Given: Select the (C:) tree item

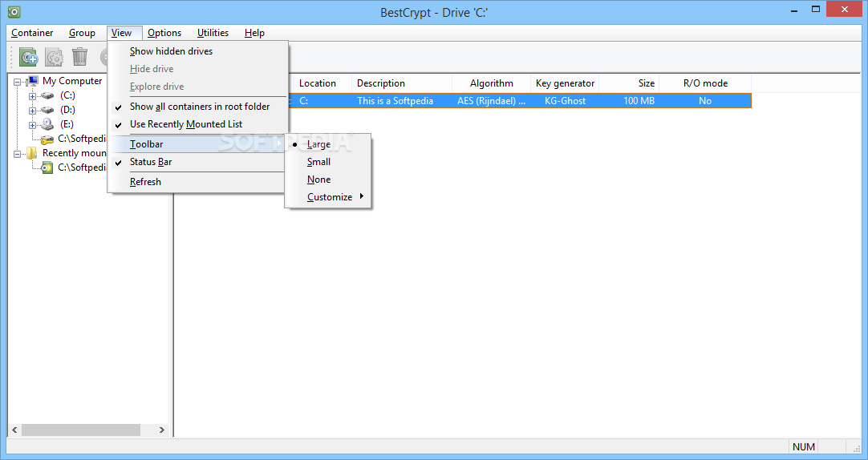Looking at the screenshot, I should 67,95.
